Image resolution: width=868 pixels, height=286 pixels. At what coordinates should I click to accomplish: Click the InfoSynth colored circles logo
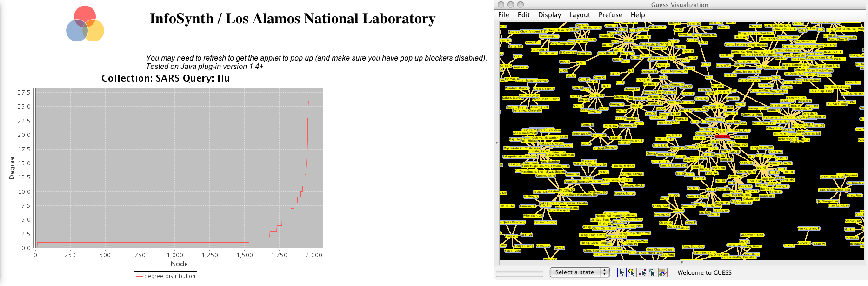85,24
